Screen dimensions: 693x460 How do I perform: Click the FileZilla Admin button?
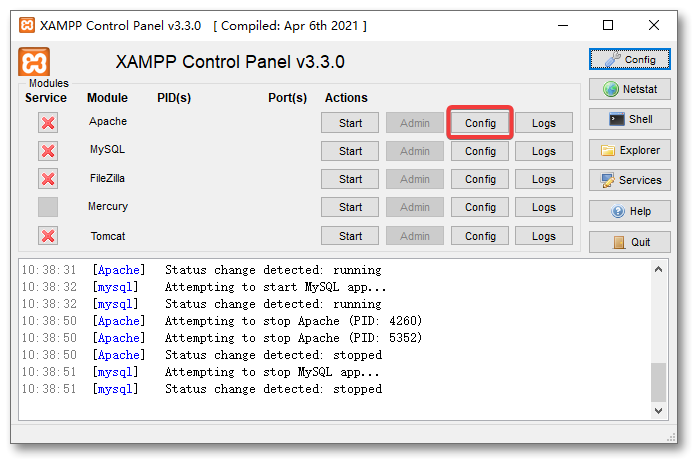click(x=415, y=179)
